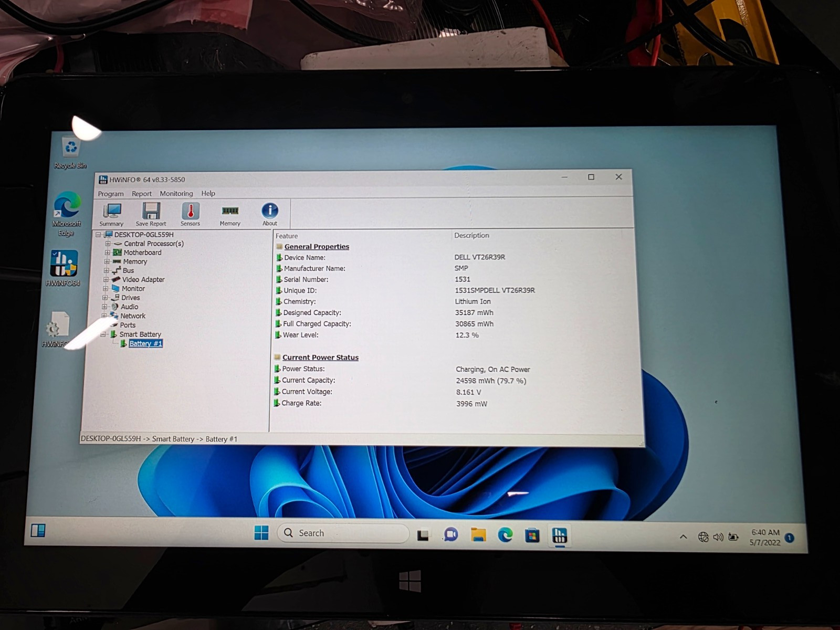Open the Program menu
This screenshot has height=630, width=840.
coord(111,194)
